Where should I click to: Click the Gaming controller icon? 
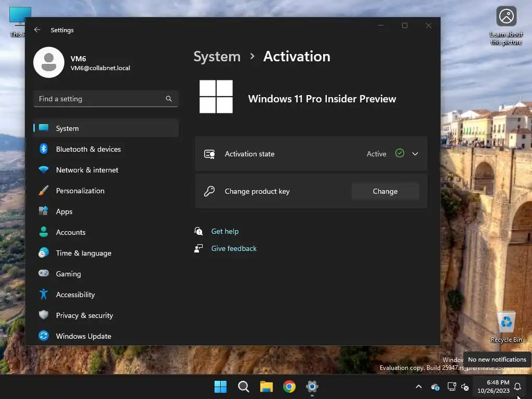(x=44, y=273)
